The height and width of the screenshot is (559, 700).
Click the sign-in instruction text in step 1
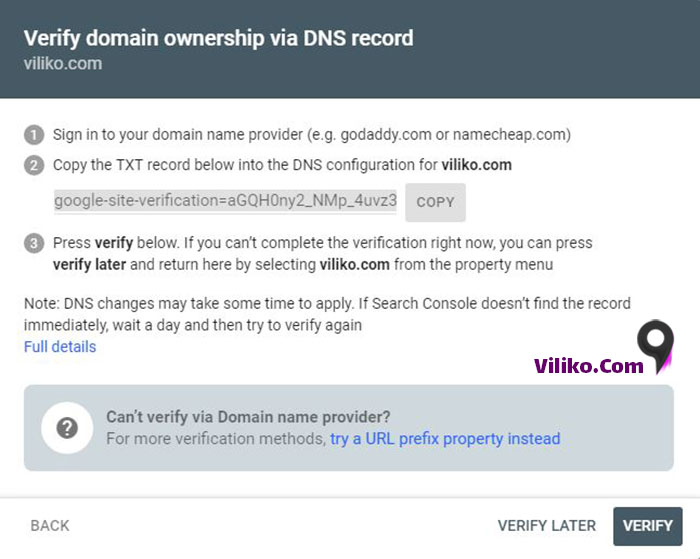coord(312,135)
